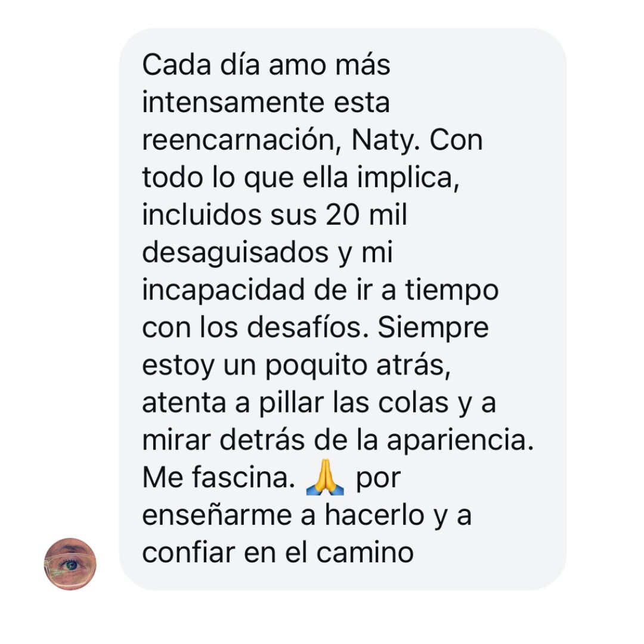Click the word "poquito"
This screenshot has height=644, width=644.
[x=316, y=366]
